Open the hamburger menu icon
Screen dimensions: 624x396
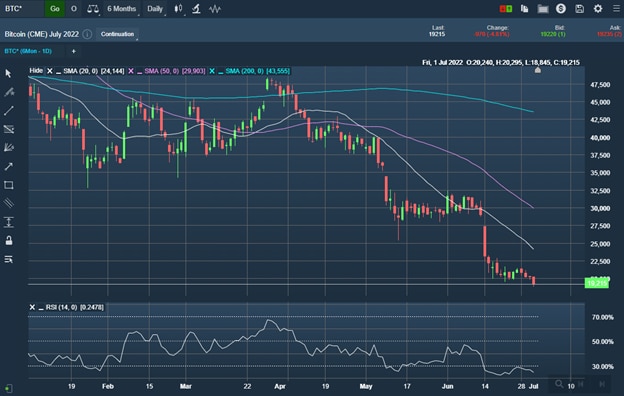[616, 9]
